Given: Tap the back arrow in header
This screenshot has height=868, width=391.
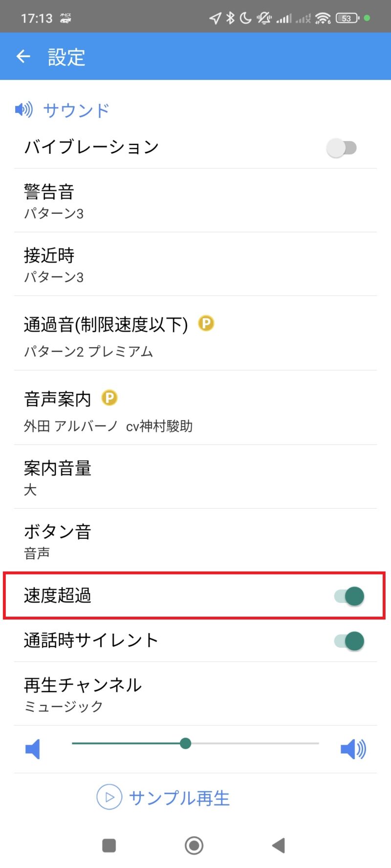Looking at the screenshot, I should pyautogui.click(x=23, y=57).
